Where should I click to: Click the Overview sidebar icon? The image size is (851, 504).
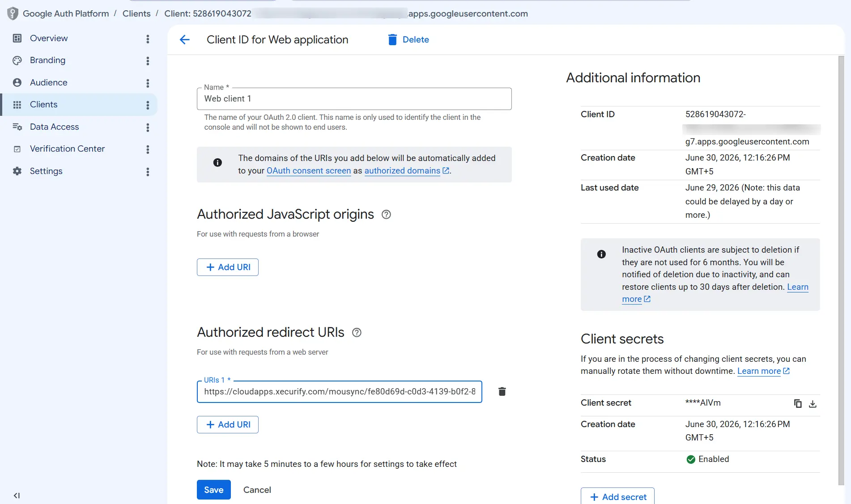(x=17, y=38)
